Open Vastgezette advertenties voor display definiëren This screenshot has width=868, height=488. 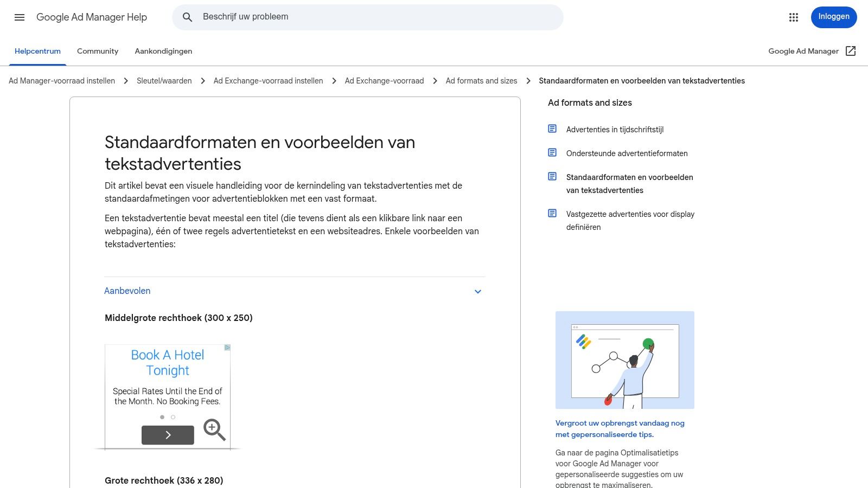(x=630, y=221)
